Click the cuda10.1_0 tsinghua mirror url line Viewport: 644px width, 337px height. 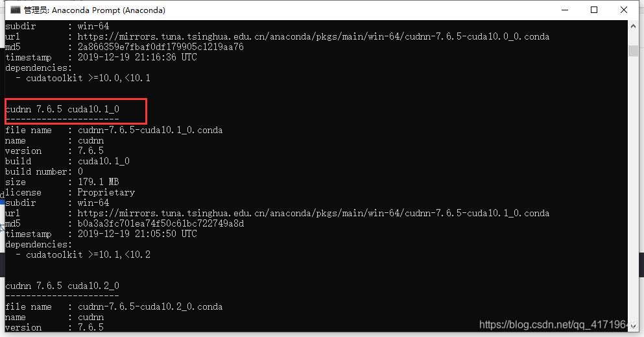(x=277, y=213)
